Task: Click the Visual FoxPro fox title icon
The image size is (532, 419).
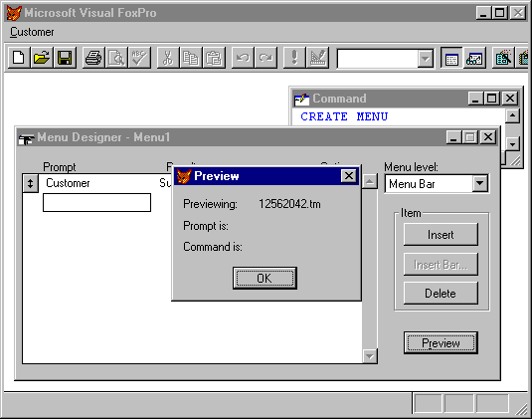Action: click(x=14, y=13)
